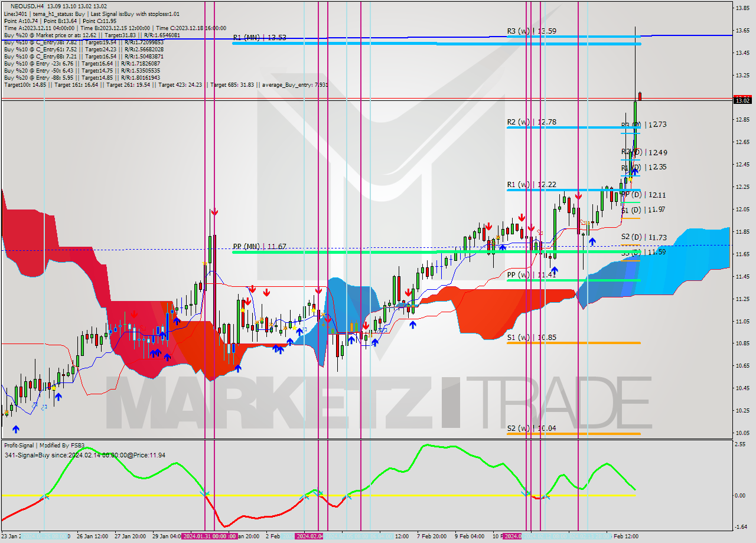Image resolution: width=756 pixels, height=543 pixels.
Task: Click the 'R1 (MN) | 13.53' pivot label
Action: click(259, 37)
